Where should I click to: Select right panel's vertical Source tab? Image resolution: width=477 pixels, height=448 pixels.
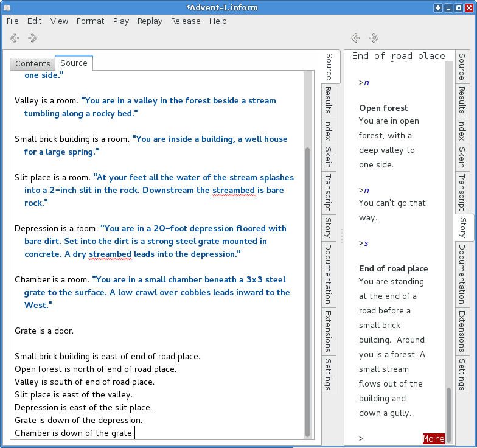click(x=462, y=67)
